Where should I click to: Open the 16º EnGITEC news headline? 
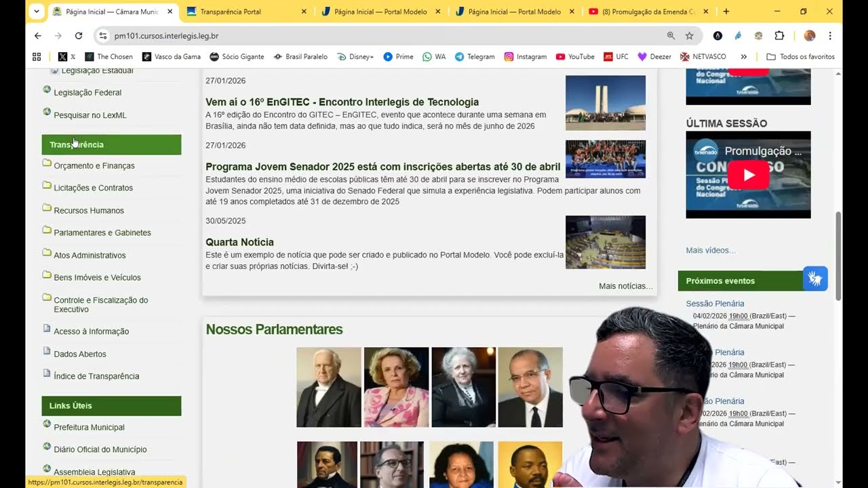342,102
